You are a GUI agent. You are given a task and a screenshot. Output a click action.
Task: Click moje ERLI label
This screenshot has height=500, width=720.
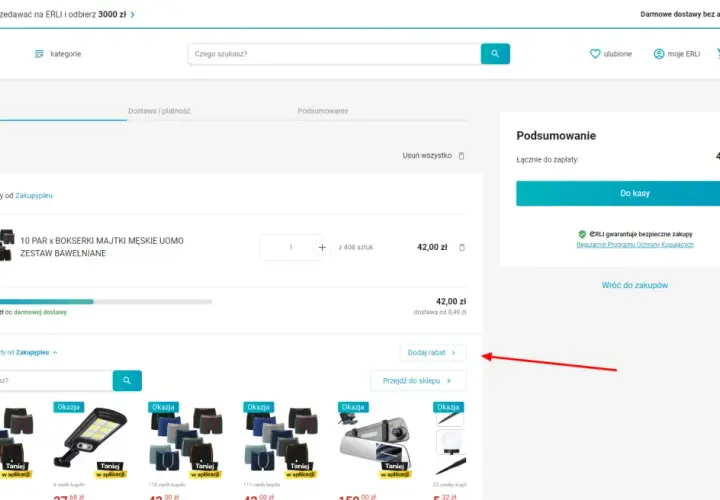coord(684,54)
